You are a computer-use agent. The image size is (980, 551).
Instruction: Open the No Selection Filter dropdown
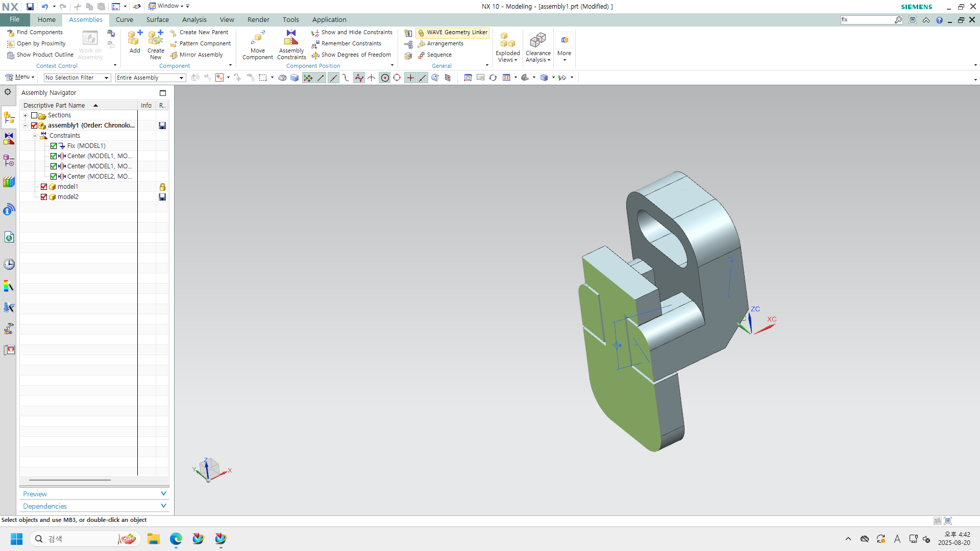pos(77,78)
